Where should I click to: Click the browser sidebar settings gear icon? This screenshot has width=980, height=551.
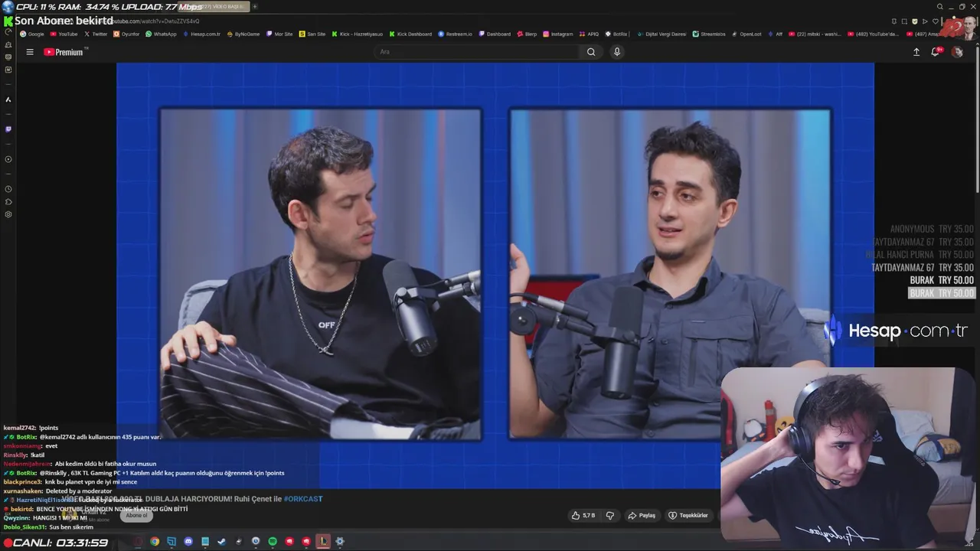8,214
